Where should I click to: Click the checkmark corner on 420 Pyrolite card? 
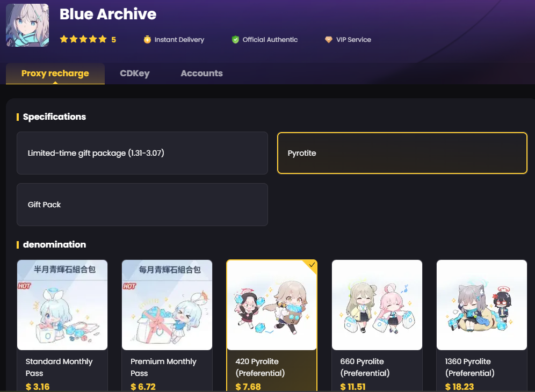pyautogui.click(x=312, y=265)
